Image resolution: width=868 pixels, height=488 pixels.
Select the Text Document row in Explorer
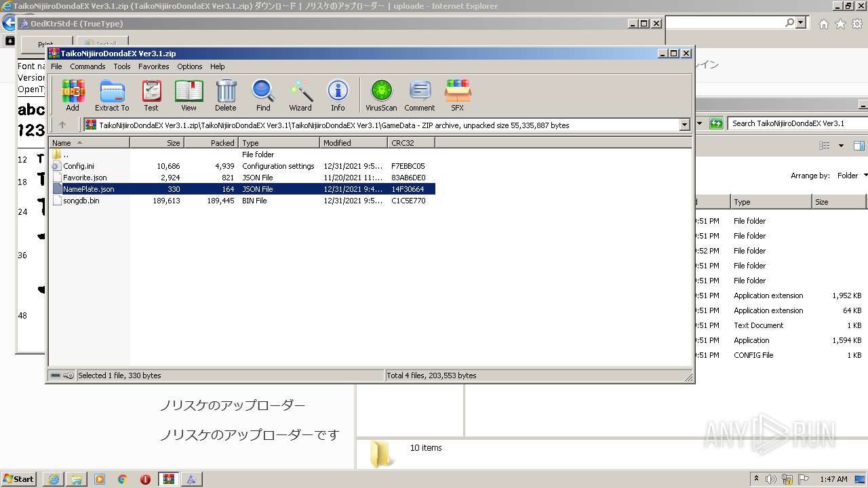coord(781,325)
